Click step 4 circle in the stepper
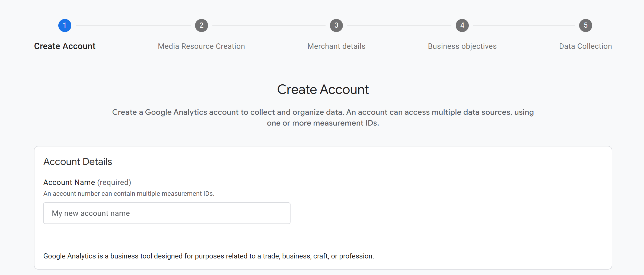Image resolution: width=644 pixels, height=275 pixels. pyautogui.click(x=462, y=25)
